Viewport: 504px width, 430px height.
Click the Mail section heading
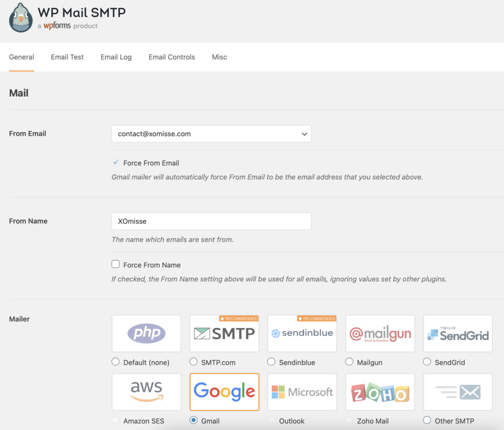coord(19,93)
